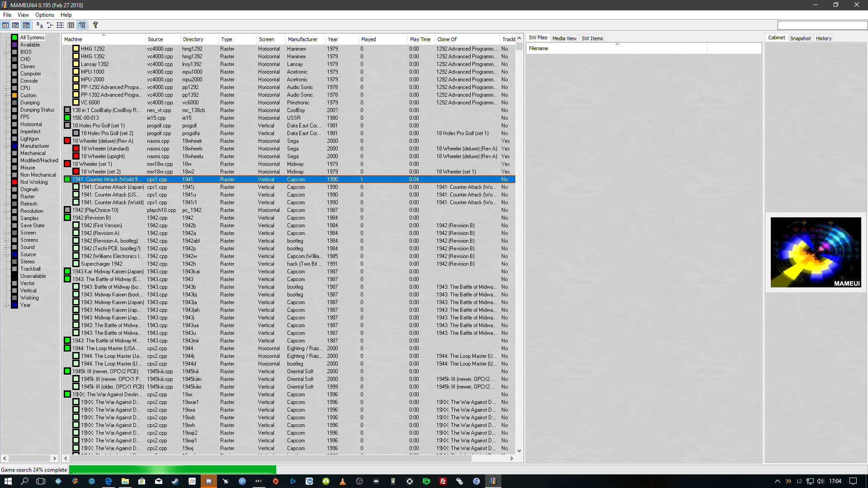Select the Custom folder
The height and width of the screenshot is (488, 868).
[x=28, y=95]
